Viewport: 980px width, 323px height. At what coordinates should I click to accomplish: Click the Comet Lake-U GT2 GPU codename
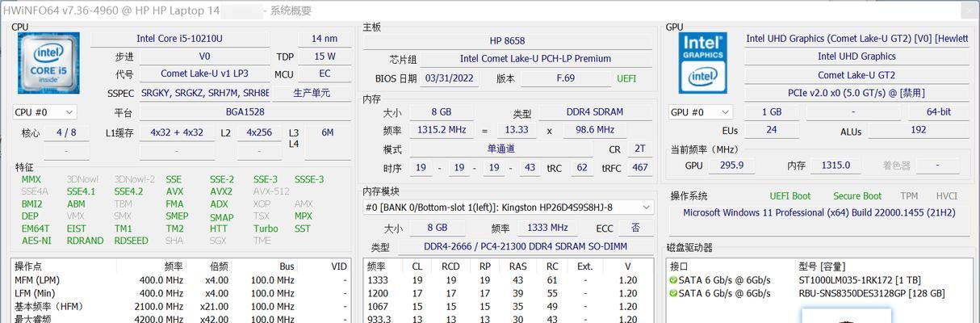(x=856, y=74)
